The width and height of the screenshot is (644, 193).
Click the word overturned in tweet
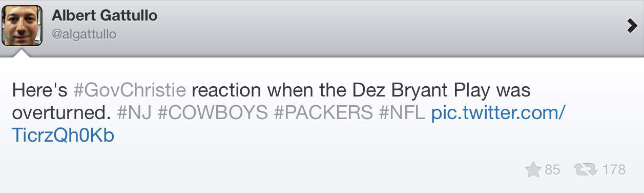[61, 113]
